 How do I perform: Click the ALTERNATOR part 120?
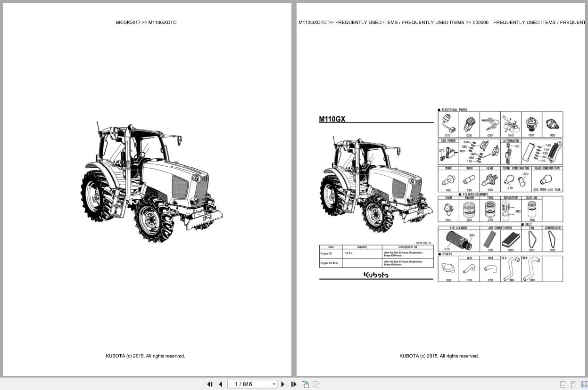(x=510, y=152)
